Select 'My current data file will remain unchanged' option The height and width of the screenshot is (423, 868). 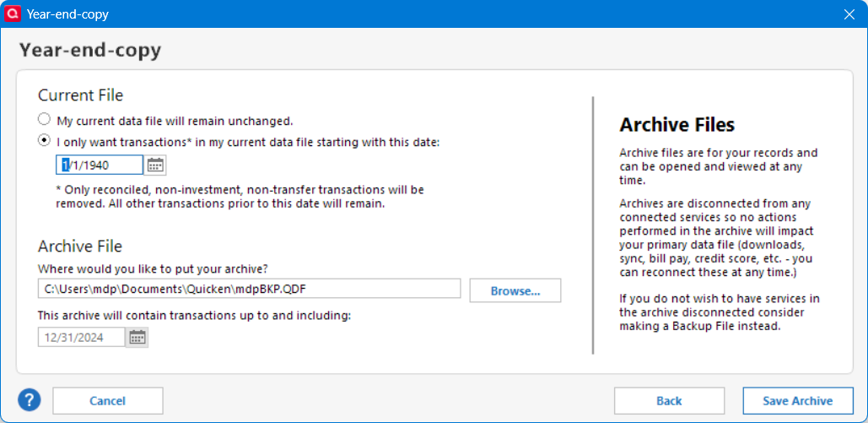click(x=44, y=119)
